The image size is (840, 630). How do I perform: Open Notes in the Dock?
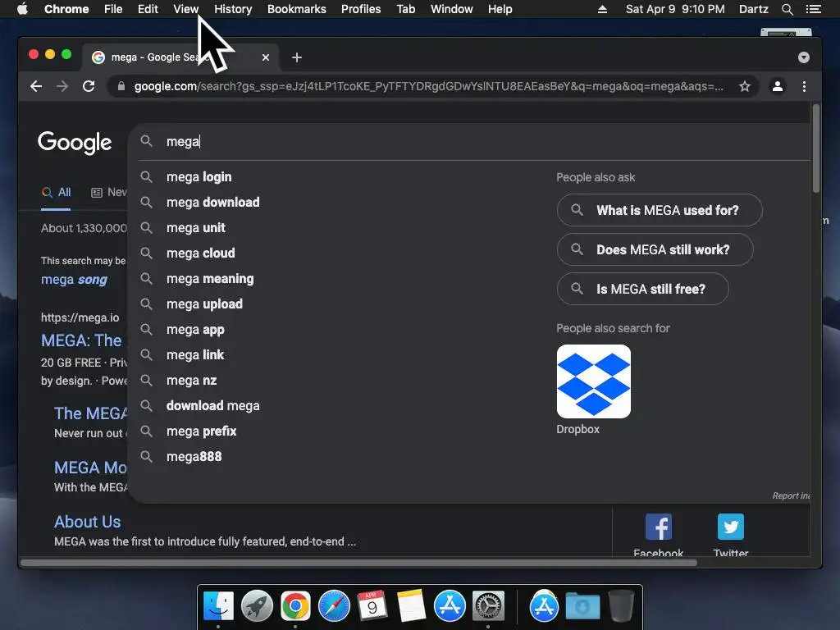click(412, 606)
